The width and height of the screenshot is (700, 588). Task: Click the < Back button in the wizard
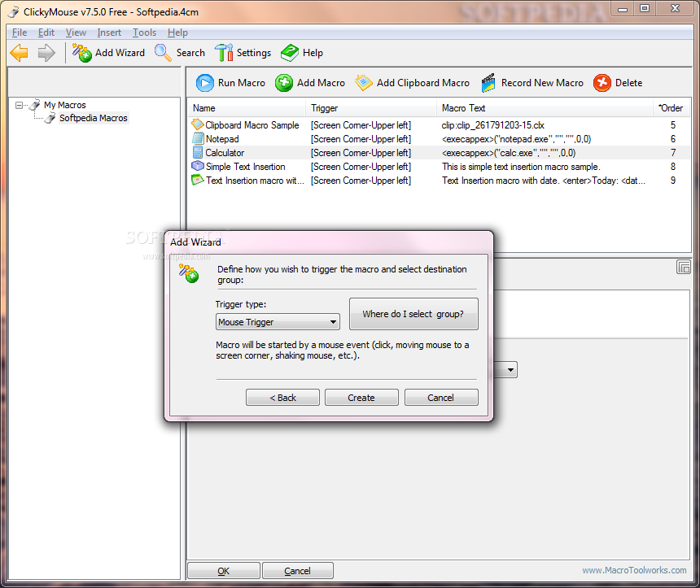(x=282, y=397)
